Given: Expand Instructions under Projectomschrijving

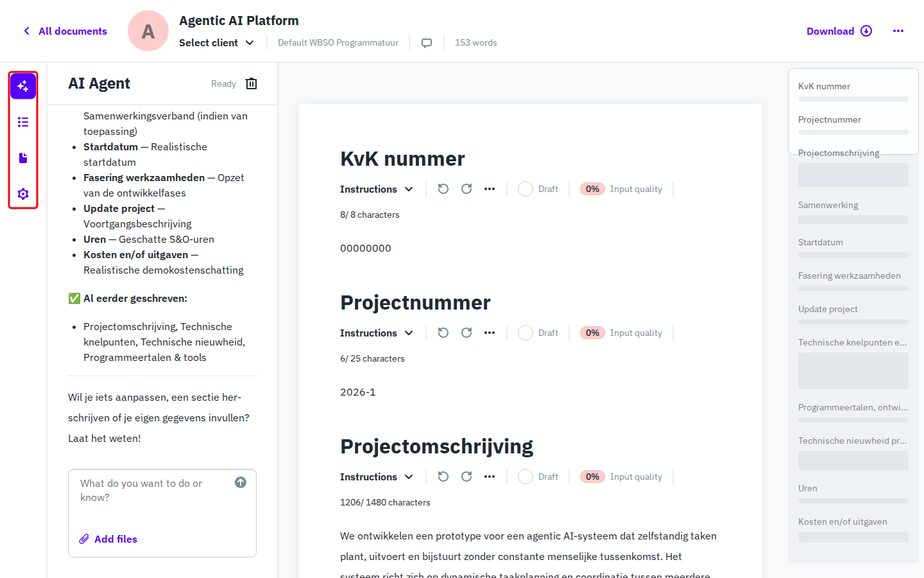Looking at the screenshot, I should coord(377,477).
